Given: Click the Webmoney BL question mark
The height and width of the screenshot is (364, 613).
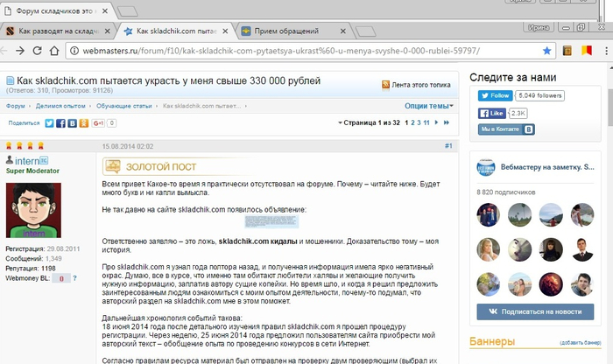Looking at the screenshot, I should tap(74, 278).
